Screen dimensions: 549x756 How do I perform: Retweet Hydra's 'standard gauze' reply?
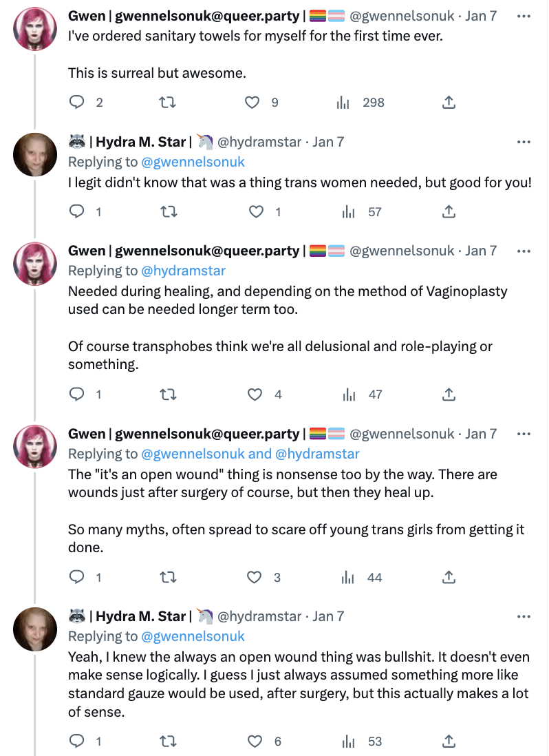167,742
